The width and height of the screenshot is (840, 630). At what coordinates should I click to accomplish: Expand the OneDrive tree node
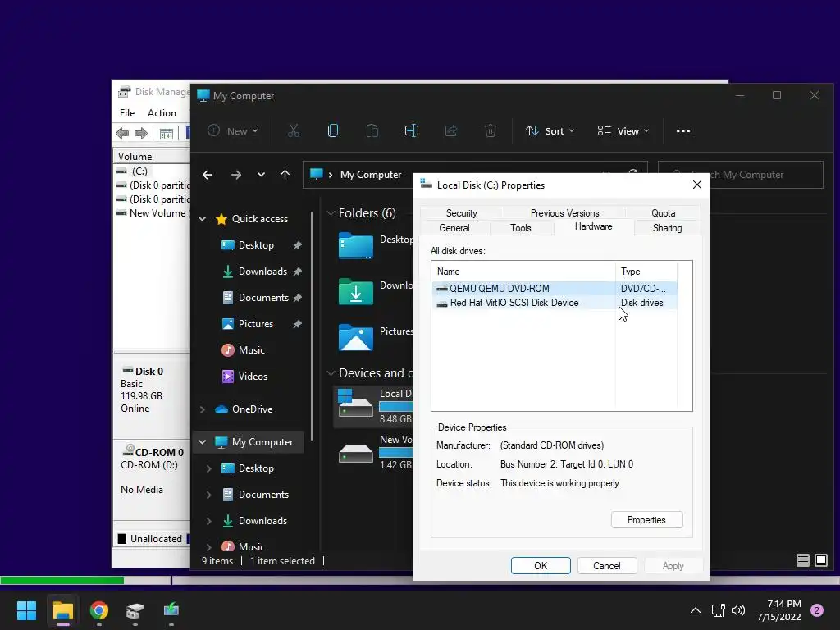click(x=203, y=409)
